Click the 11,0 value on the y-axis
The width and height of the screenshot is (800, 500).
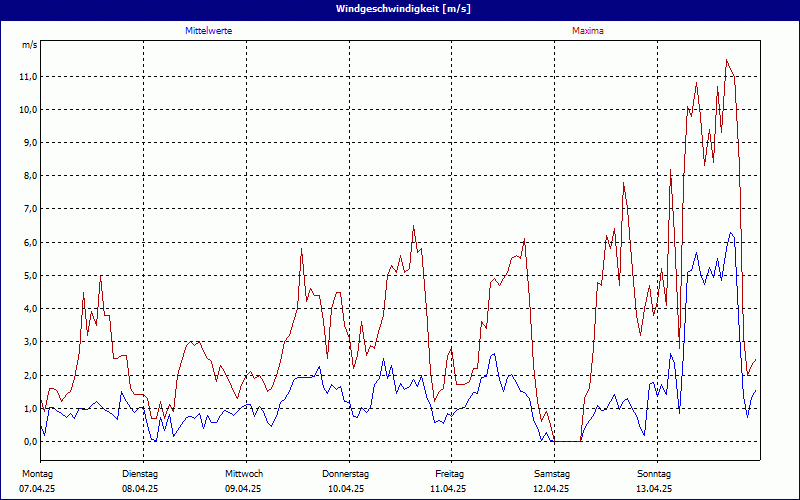point(28,76)
